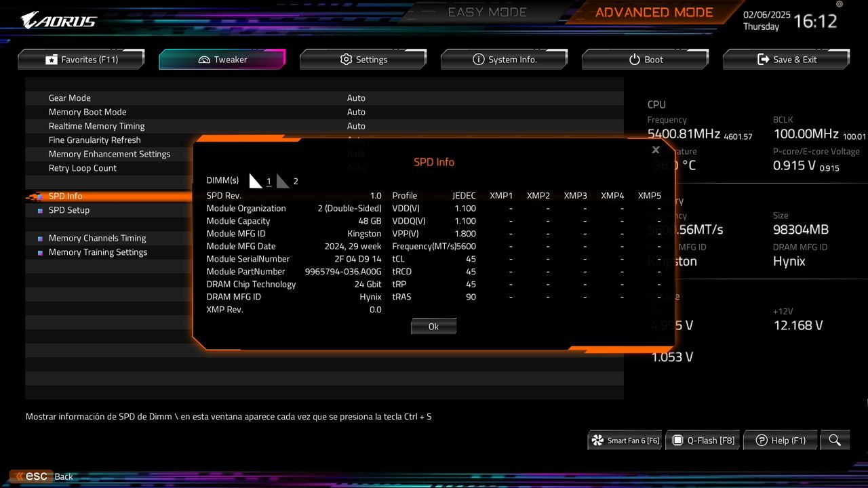Click the Memory Training Settings bullet icon
This screenshot has width=868, height=488.
41,253
